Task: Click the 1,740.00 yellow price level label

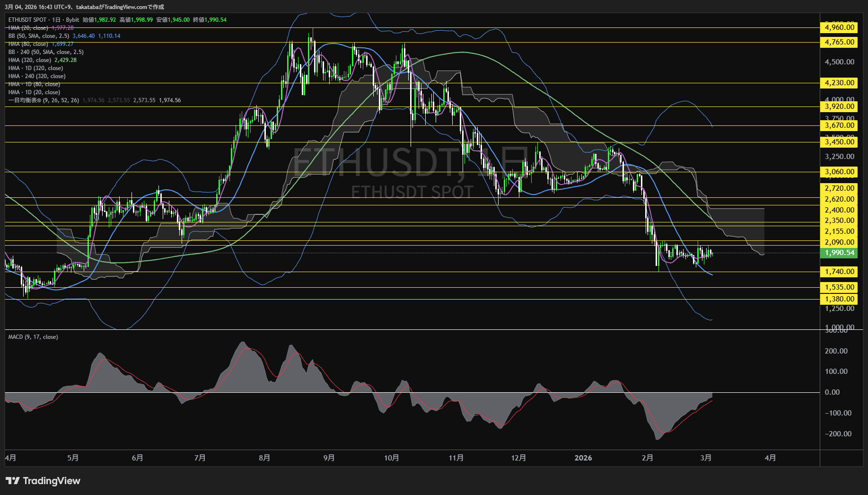Action: 839,272
